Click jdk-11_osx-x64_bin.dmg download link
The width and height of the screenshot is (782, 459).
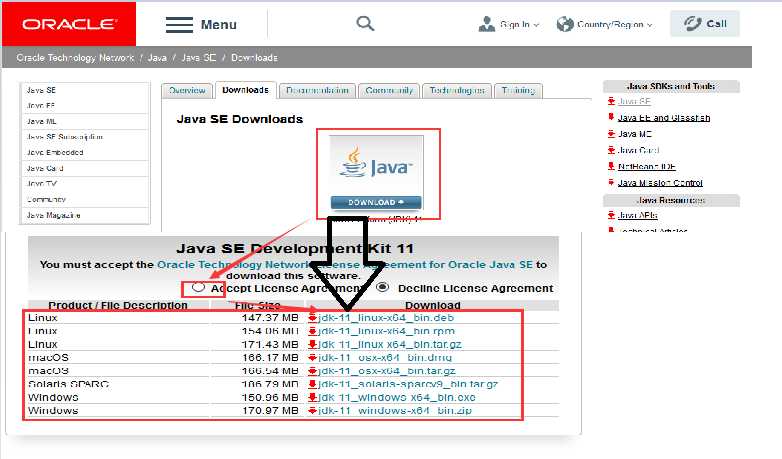pos(385,358)
